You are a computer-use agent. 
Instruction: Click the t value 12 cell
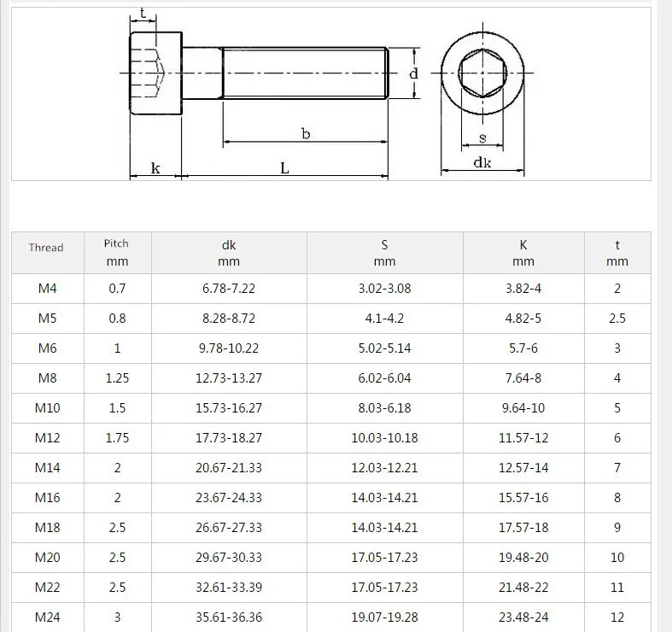pos(617,617)
